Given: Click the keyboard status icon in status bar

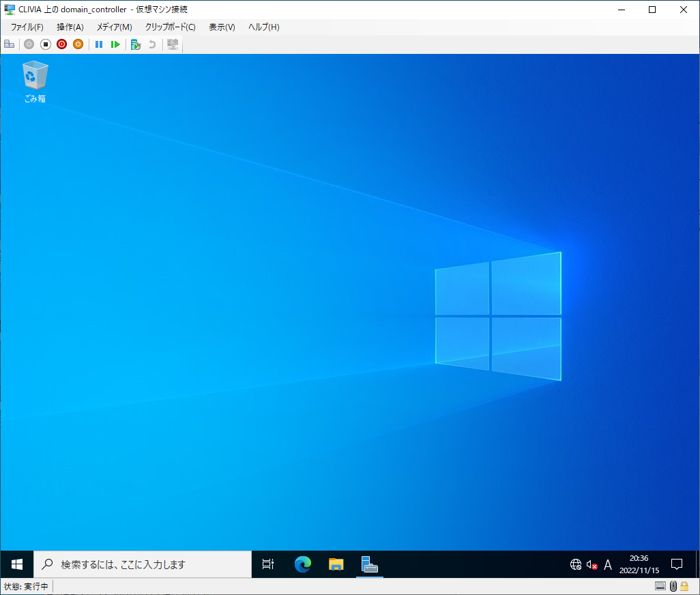Looking at the screenshot, I should tap(660, 586).
